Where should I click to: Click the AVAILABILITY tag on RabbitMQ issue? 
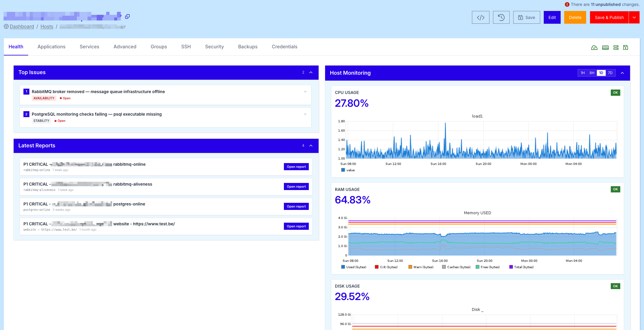pyautogui.click(x=44, y=98)
